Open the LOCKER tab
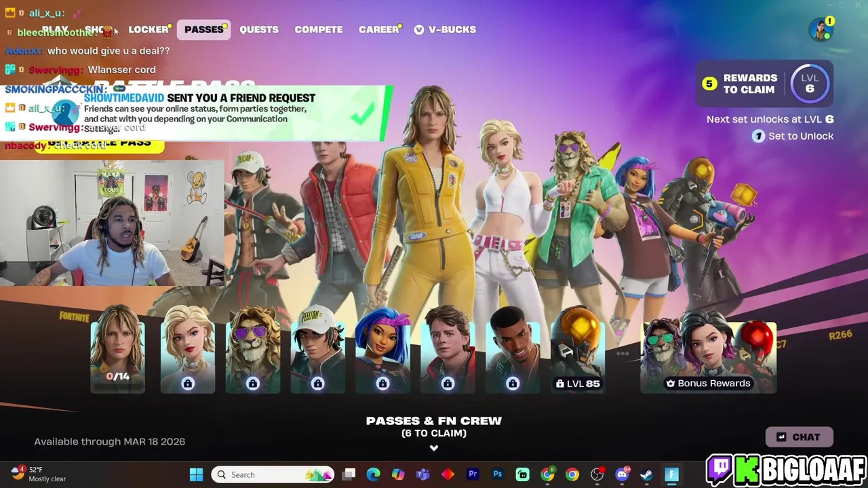868x488 pixels. point(149,30)
